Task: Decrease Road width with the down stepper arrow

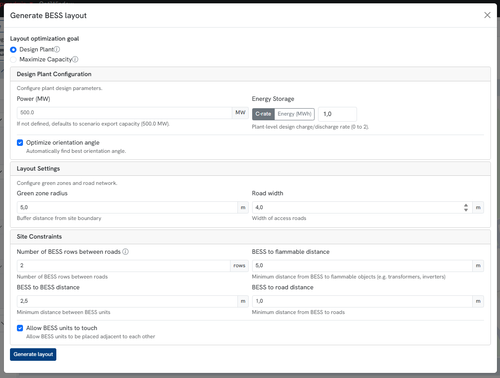Action: [x=466, y=210]
